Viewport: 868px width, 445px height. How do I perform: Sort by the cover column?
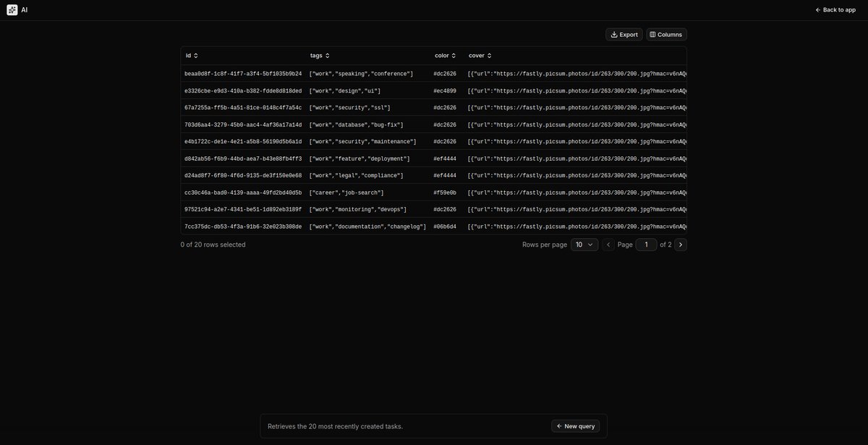click(x=480, y=56)
